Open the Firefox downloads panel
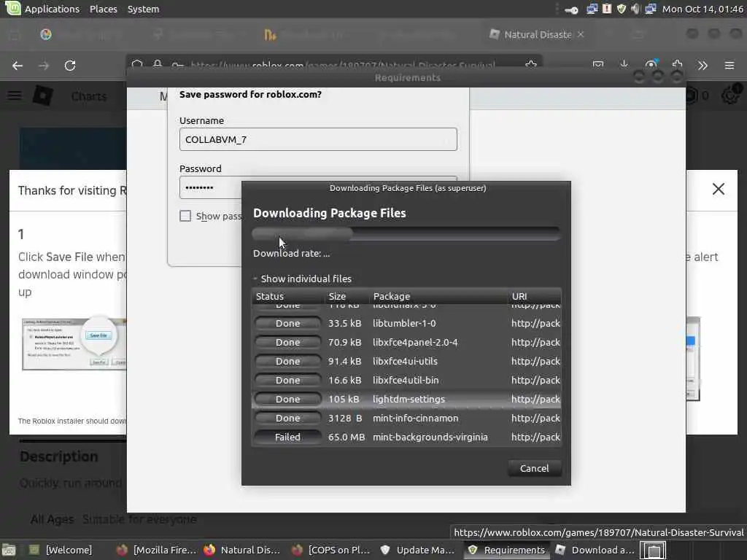747x560 pixels. 624,65
